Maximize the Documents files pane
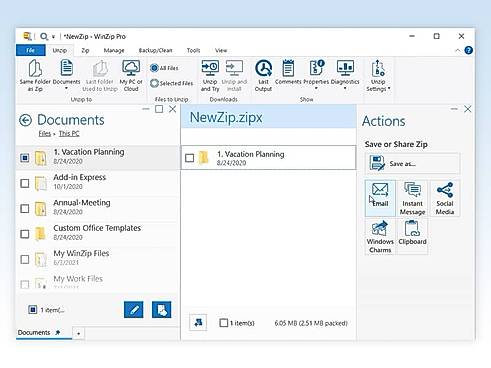491x368 pixels. coord(159,109)
